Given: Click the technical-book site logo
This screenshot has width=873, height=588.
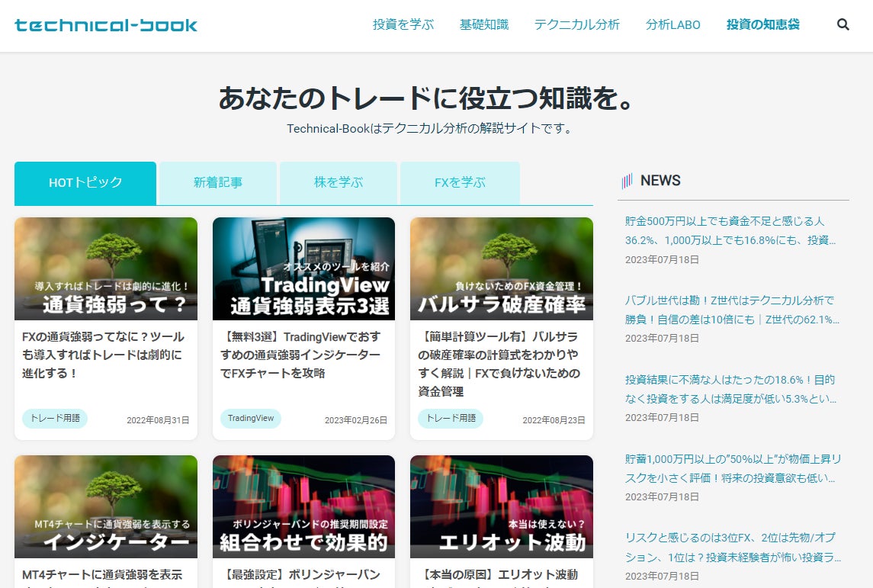Looking at the screenshot, I should tap(106, 25).
